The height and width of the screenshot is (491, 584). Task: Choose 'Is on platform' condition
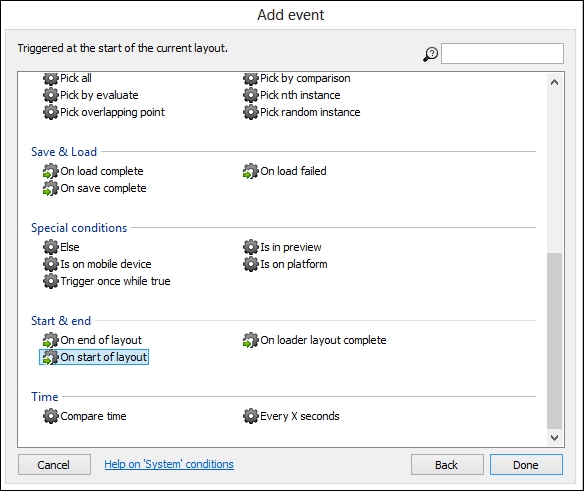(x=285, y=264)
